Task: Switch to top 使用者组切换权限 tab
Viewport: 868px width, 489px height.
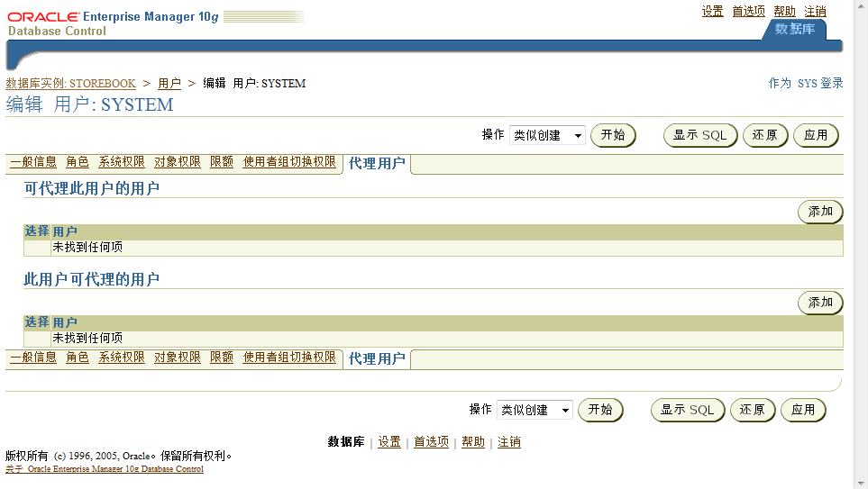Action: click(x=289, y=161)
